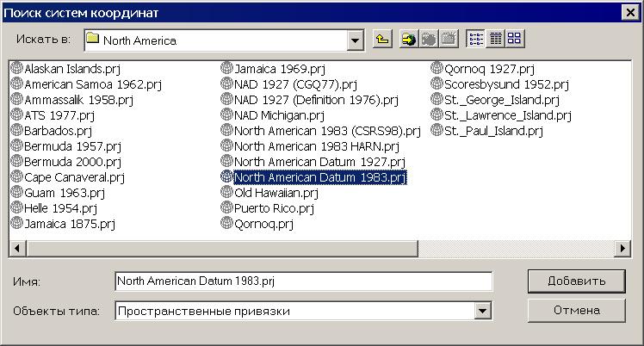Select ATS 1977.prj

(59, 115)
